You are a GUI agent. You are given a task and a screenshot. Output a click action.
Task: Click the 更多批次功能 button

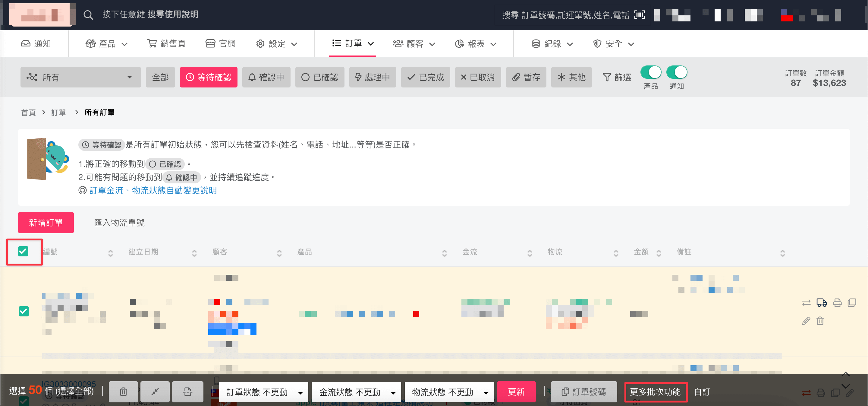click(655, 392)
